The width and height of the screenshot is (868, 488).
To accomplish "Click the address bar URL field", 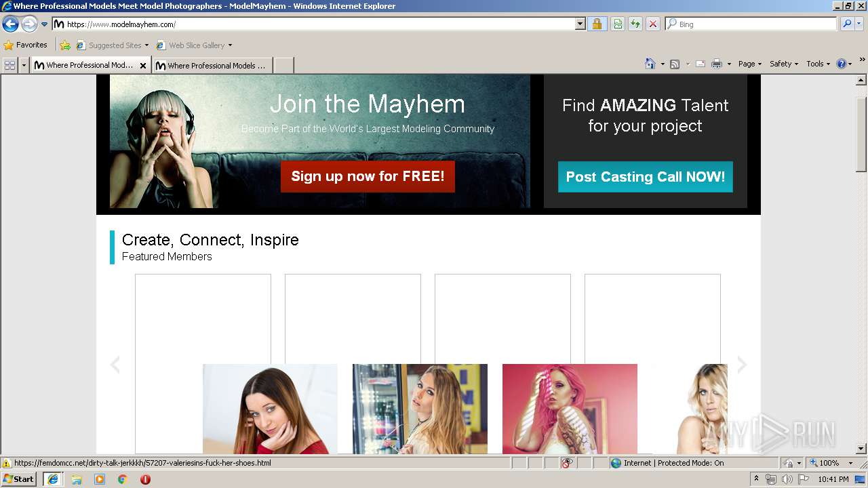I will 313,24.
